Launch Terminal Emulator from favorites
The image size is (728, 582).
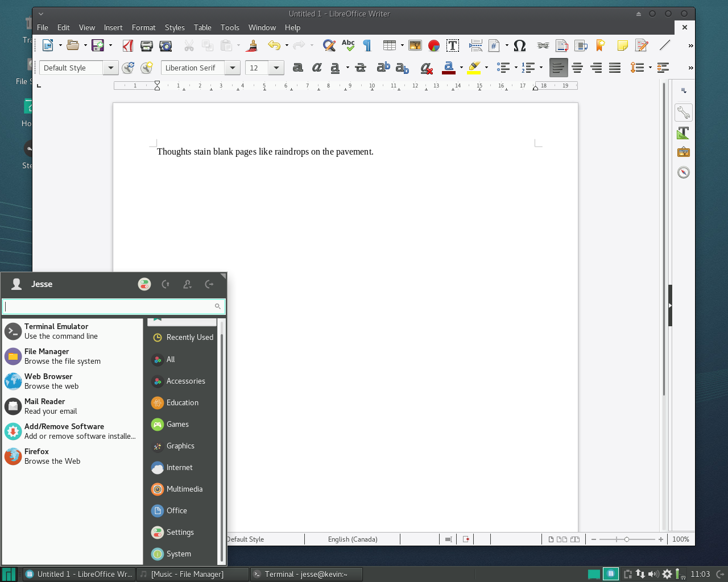pos(72,331)
